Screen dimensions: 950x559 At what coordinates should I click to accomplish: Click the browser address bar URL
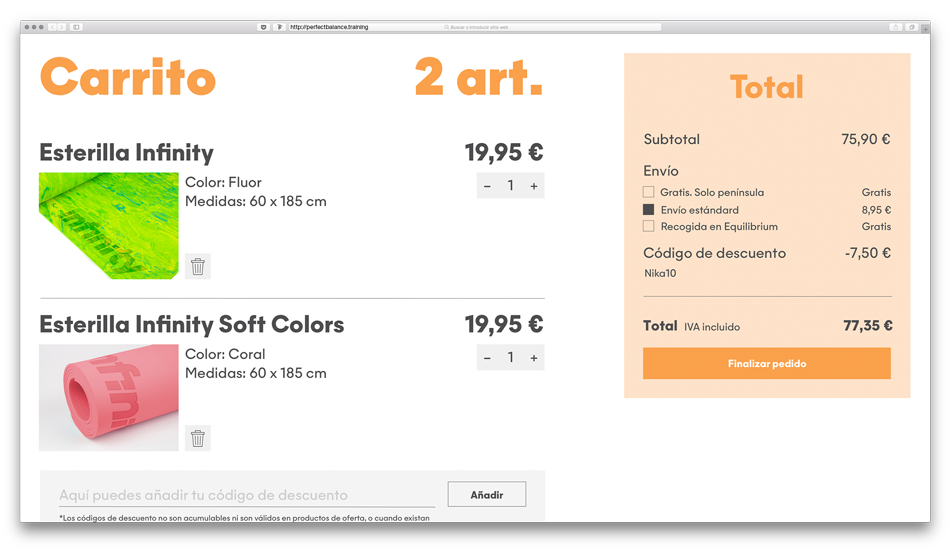pyautogui.click(x=329, y=27)
